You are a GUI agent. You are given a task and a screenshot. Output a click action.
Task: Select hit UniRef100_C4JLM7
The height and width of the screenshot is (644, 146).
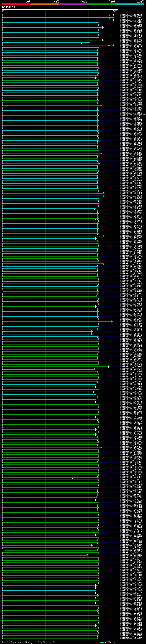pos(131,545)
